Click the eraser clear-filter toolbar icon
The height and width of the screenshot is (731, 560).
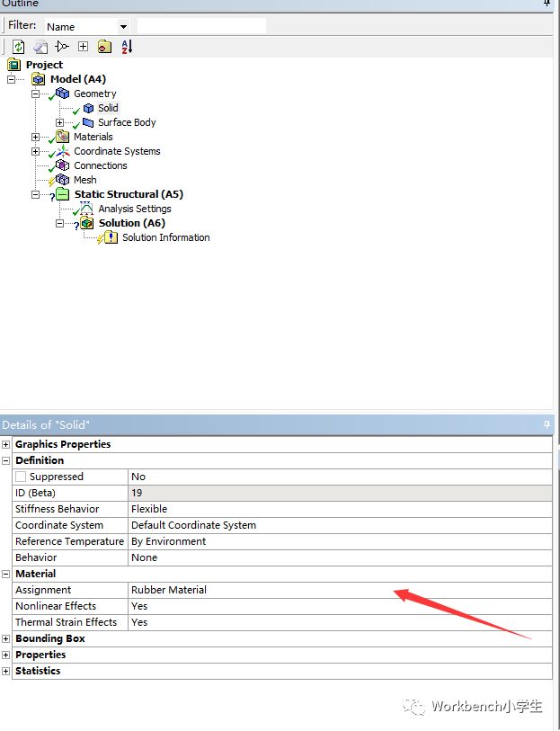click(x=40, y=47)
